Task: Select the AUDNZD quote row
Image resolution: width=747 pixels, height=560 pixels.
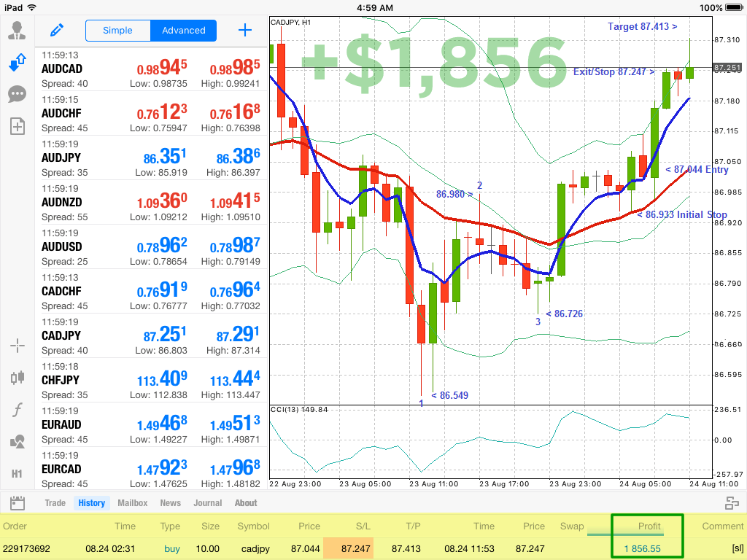Action: pos(151,203)
